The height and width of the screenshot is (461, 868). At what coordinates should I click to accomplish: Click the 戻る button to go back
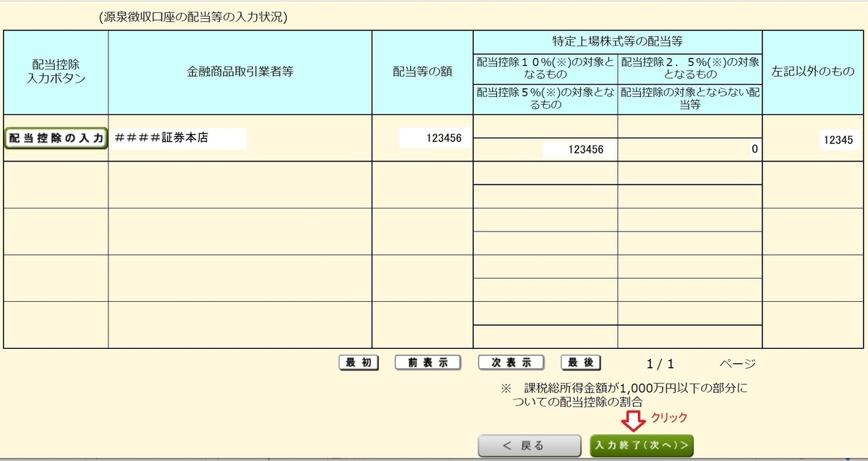coord(531,446)
